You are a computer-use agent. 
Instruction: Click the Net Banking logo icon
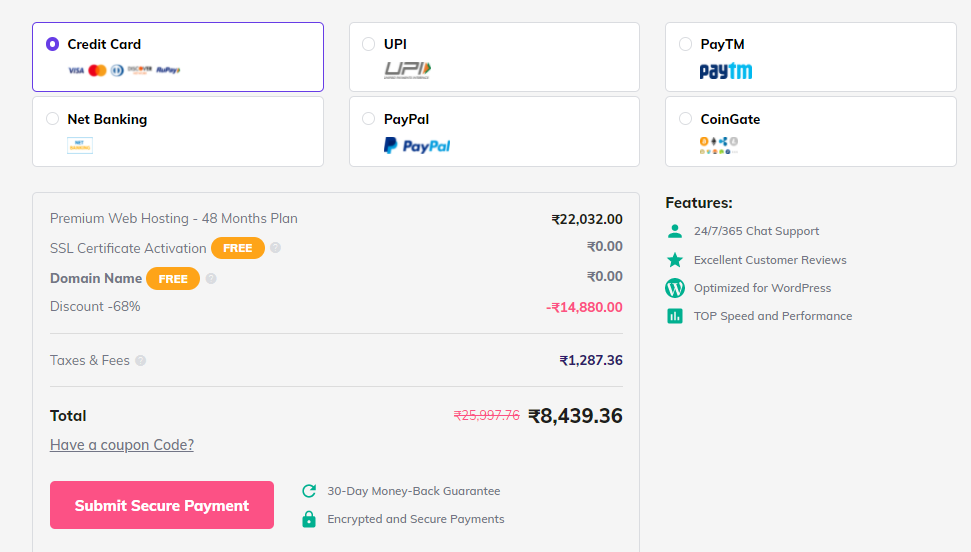click(80, 146)
